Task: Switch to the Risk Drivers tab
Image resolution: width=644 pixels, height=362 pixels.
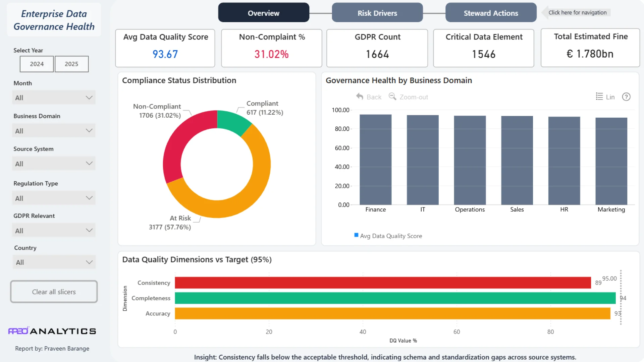Action: (377, 13)
